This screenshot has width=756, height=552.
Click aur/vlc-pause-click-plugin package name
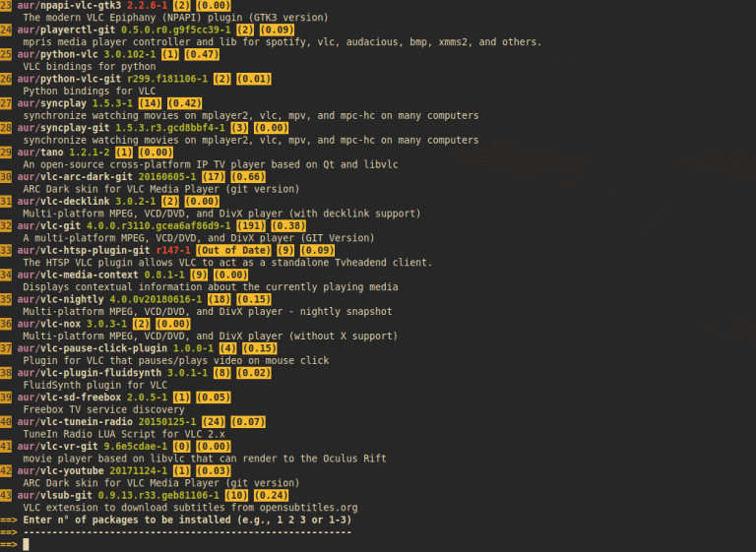[93, 348]
